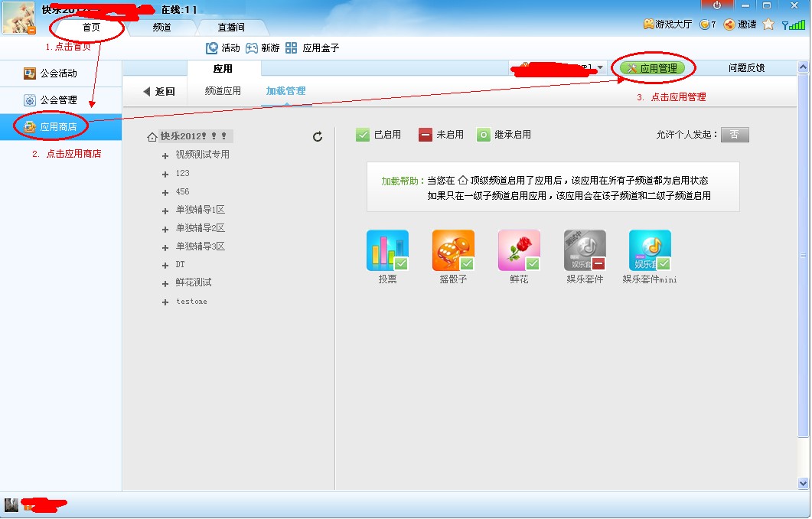812x519 pixels.
Task: Click the 未启用 legend minus icon
Action: [426, 135]
